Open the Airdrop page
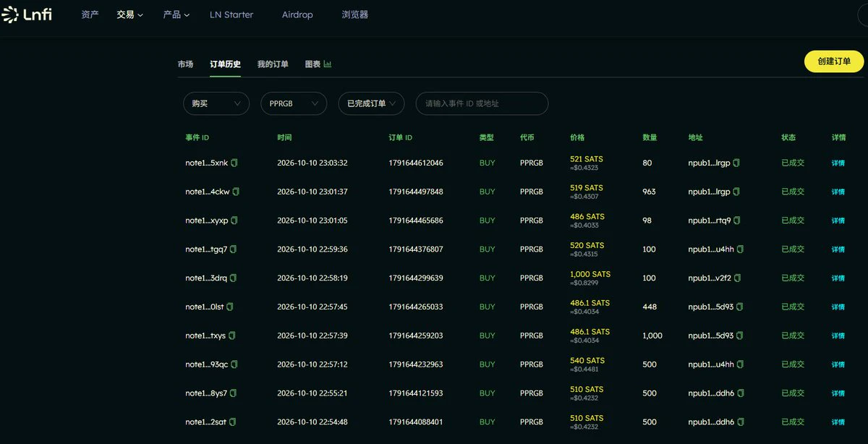Viewport: 868px width, 444px height. pyautogui.click(x=297, y=14)
